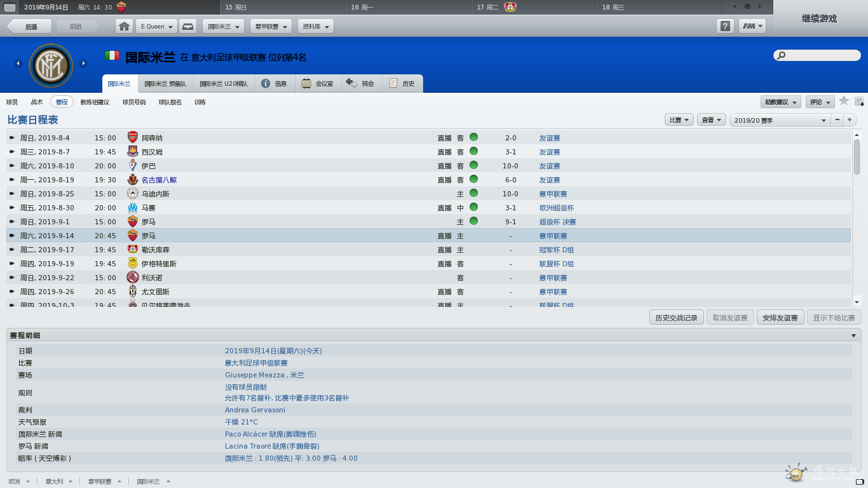The image size is (868, 488).
Task: Open the calendar icon at top left
Action: tap(10, 8)
